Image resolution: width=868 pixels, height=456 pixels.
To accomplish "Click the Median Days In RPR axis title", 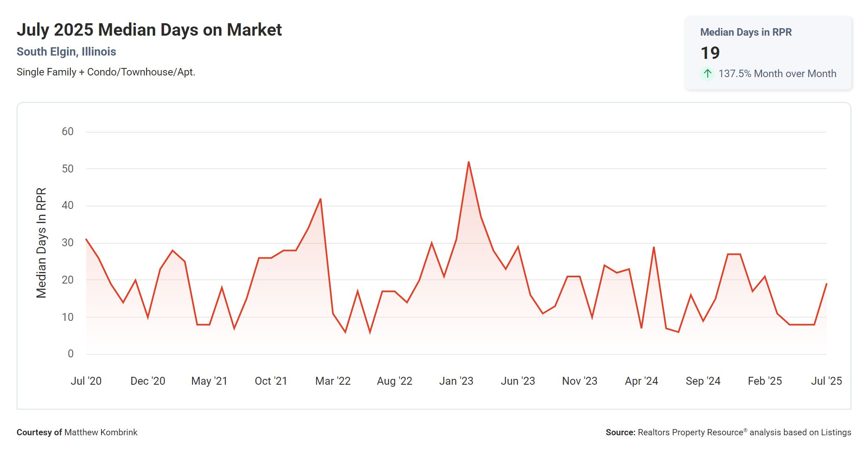I will coord(41,243).
